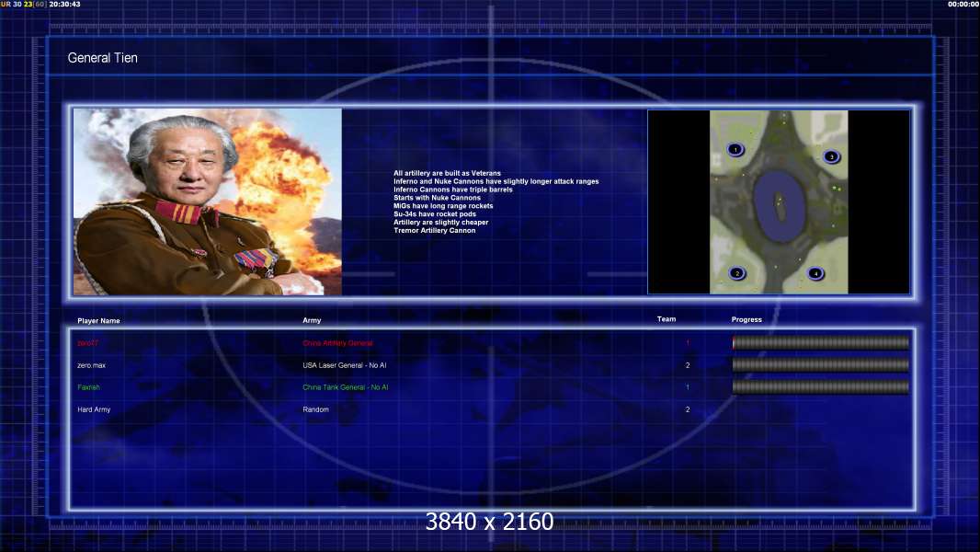Image resolution: width=980 pixels, height=552 pixels.
Task: Click the 'General Tien' title text
Action: click(x=102, y=58)
